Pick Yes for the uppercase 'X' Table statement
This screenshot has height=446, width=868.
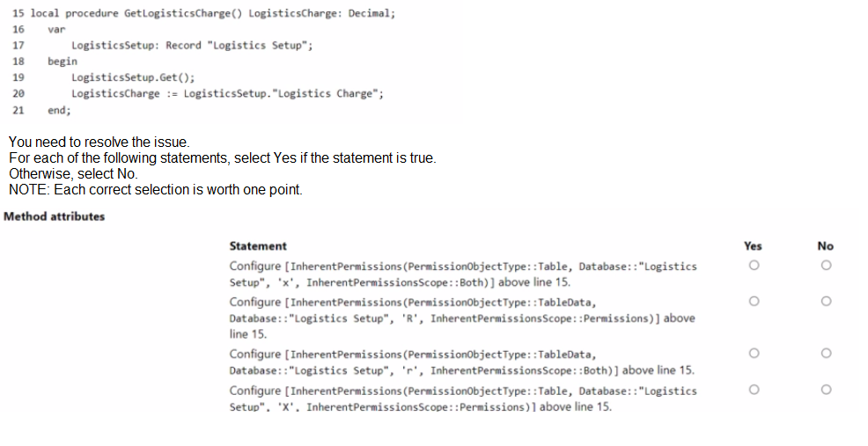point(753,391)
